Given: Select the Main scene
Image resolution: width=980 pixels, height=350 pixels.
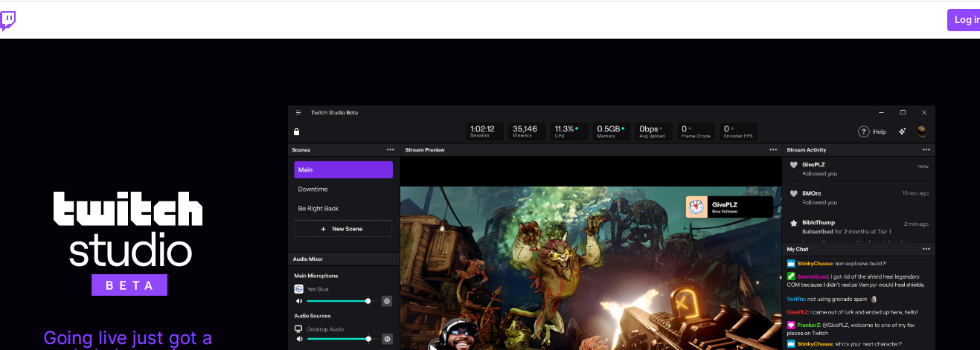Looking at the screenshot, I should pos(343,169).
